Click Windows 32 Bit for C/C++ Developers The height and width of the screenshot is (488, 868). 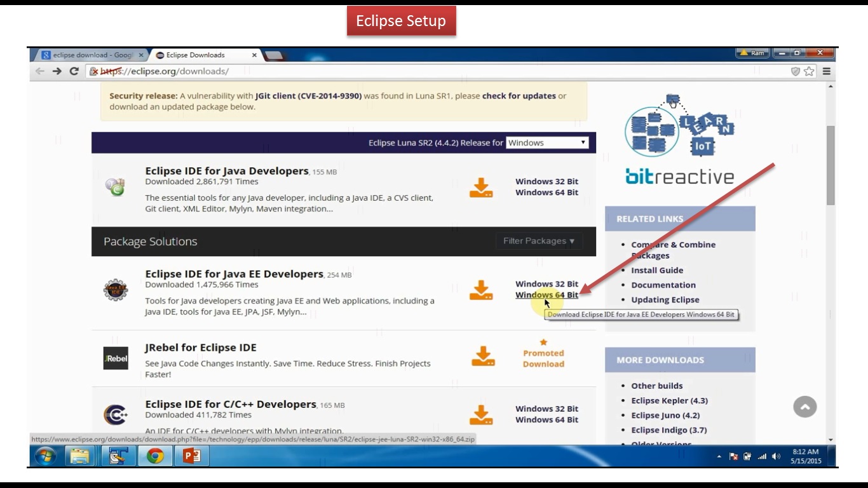tap(546, 409)
